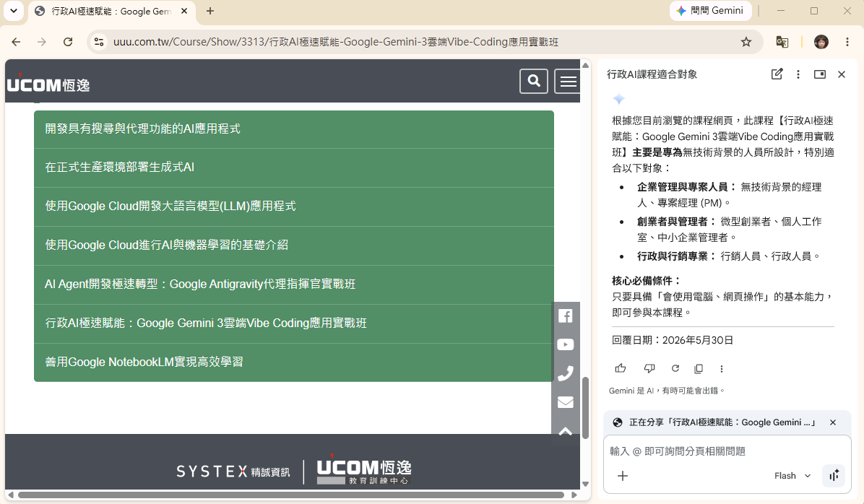Click the page vertical scrollbar thumb
This screenshot has height=504, width=864.
[x=586, y=408]
